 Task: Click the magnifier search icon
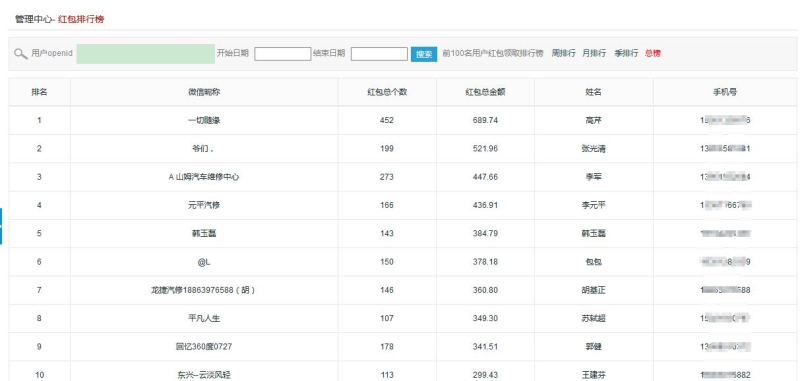(x=21, y=54)
